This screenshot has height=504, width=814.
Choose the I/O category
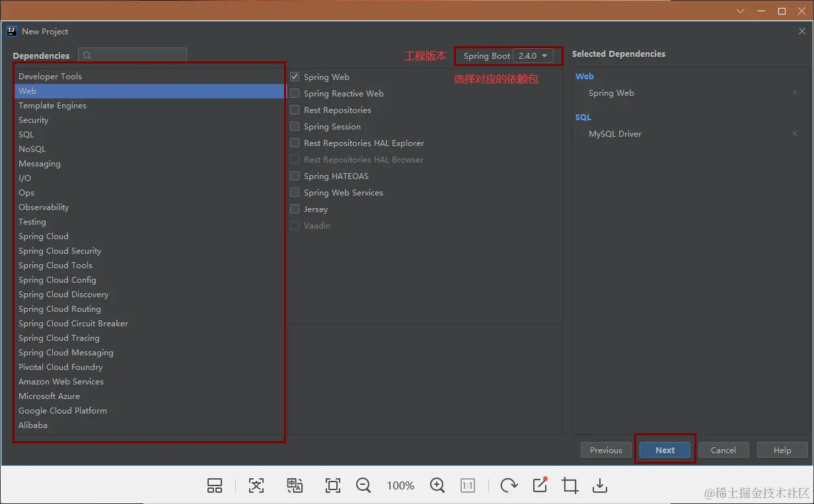coord(149,178)
